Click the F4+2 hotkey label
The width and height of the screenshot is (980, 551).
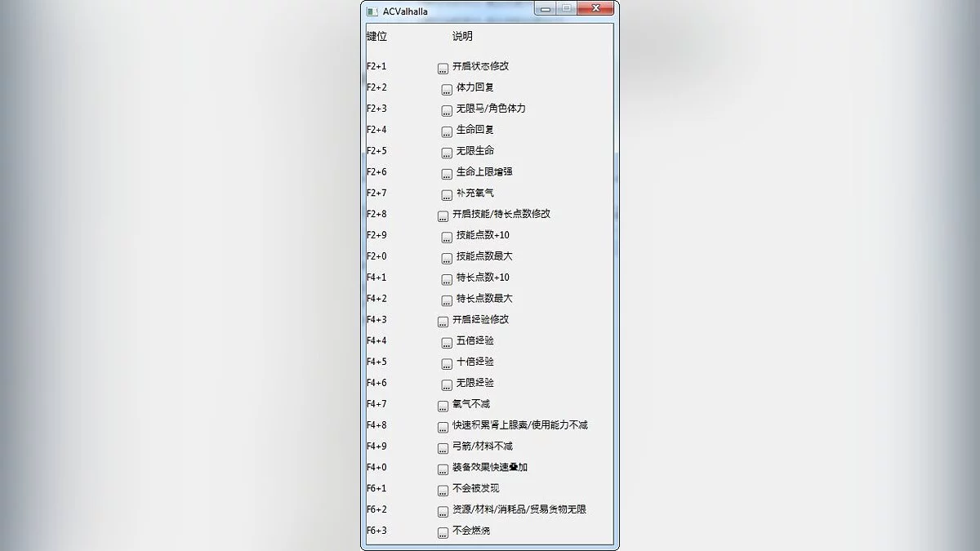(x=376, y=299)
